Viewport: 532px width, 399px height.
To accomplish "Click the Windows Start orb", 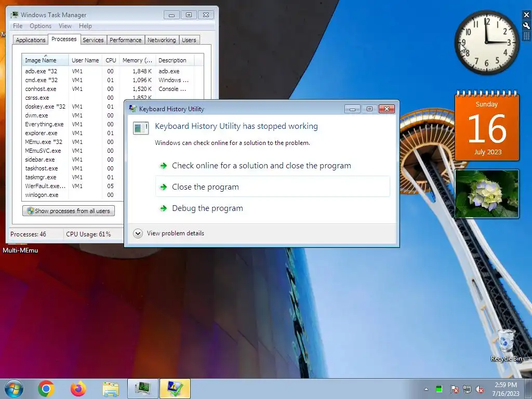I will pyautogui.click(x=14, y=389).
